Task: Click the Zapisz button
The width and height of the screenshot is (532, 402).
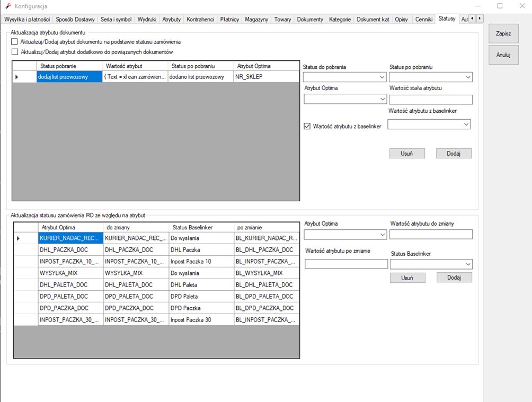Action: [503, 33]
